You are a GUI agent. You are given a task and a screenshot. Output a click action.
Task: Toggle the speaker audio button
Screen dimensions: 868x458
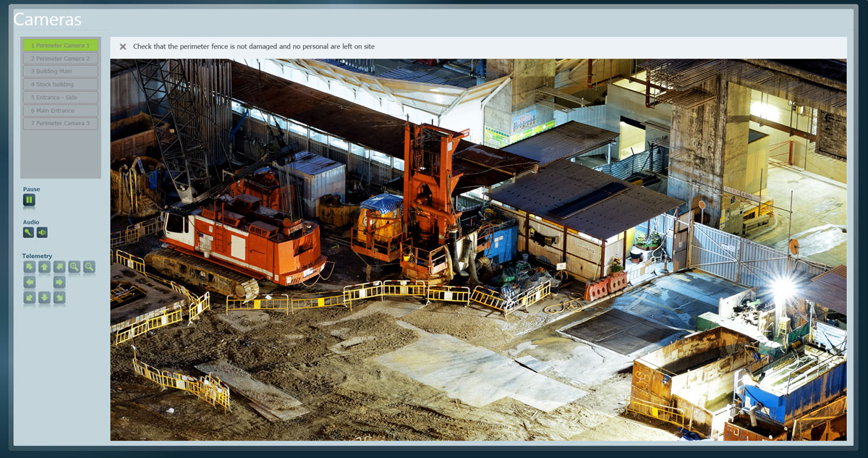pos(43,232)
